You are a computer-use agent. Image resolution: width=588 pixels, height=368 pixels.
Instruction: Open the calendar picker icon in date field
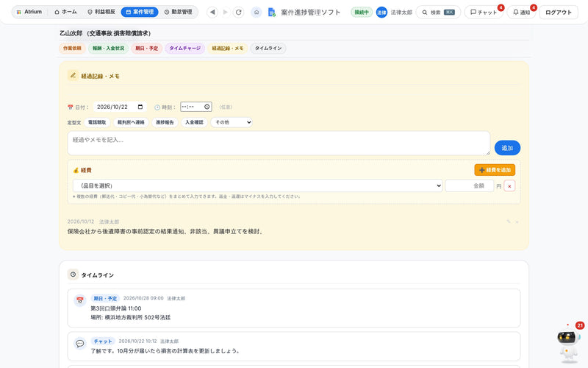click(140, 107)
